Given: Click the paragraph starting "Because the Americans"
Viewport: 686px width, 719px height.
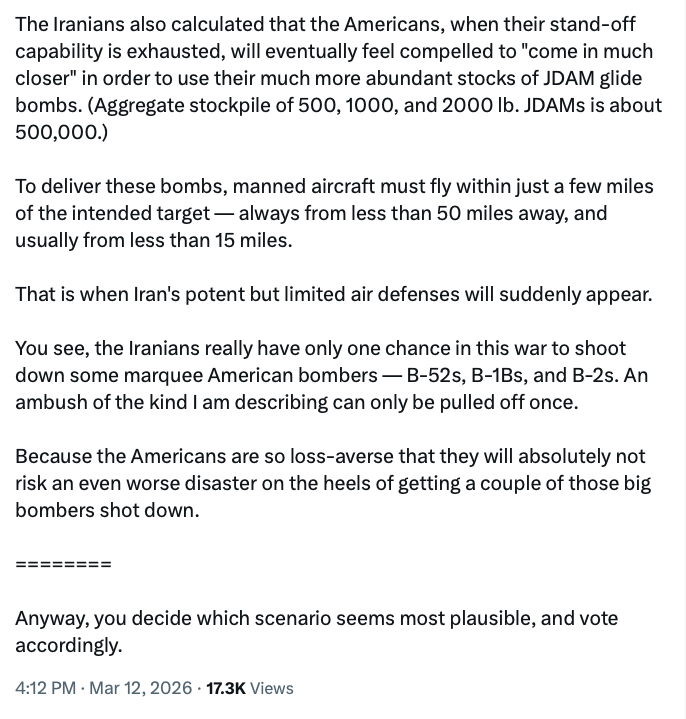Looking at the screenshot, I should [x=330, y=483].
